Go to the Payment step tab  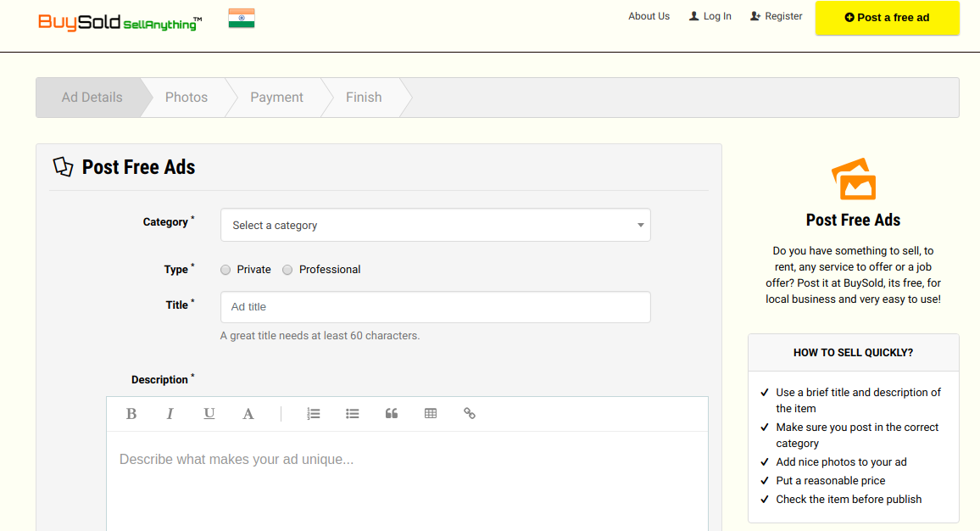click(276, 98)
